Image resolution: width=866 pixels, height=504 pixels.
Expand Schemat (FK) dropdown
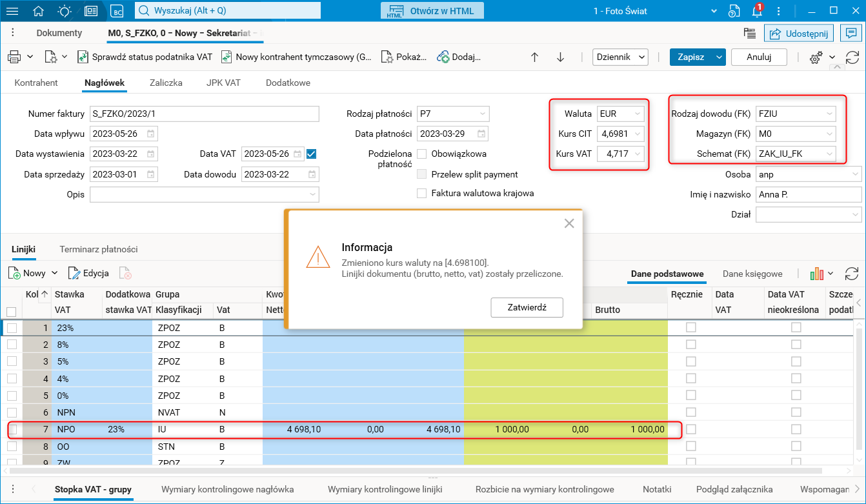829,154
